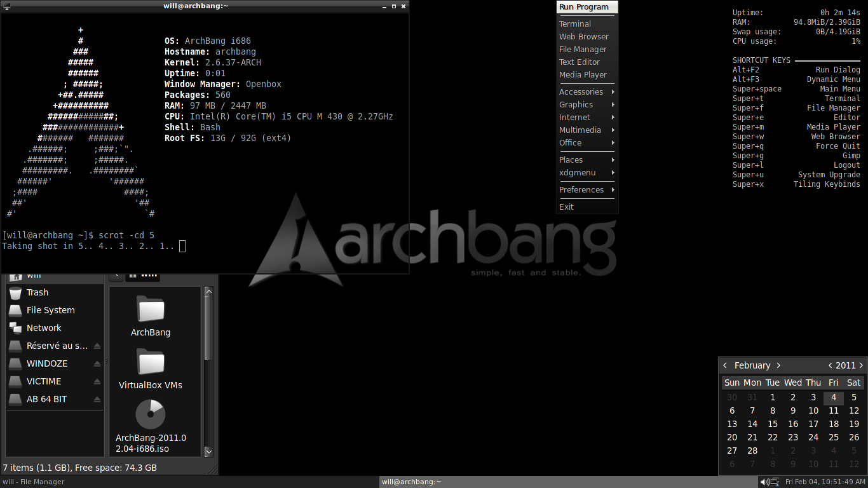868x488 pixels.
Task: Open Trash in the file manager sidebar
Action: click(55, 292)
